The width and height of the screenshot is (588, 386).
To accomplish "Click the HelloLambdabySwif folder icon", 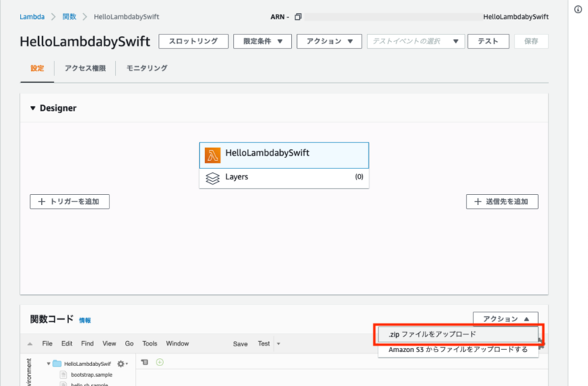I will 57,363.
